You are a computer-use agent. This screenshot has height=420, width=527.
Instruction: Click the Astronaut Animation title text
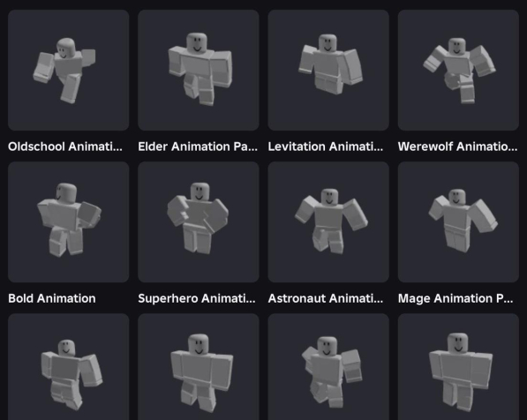326,298
